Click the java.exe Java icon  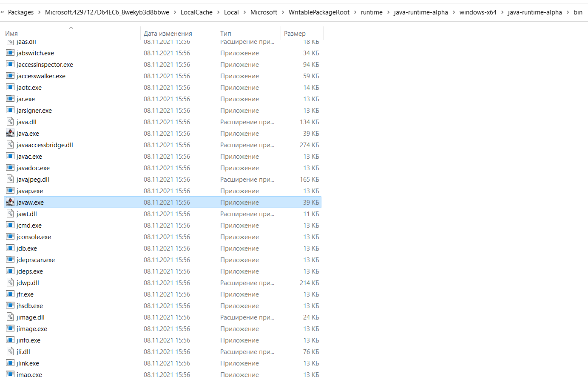(10, 133)
